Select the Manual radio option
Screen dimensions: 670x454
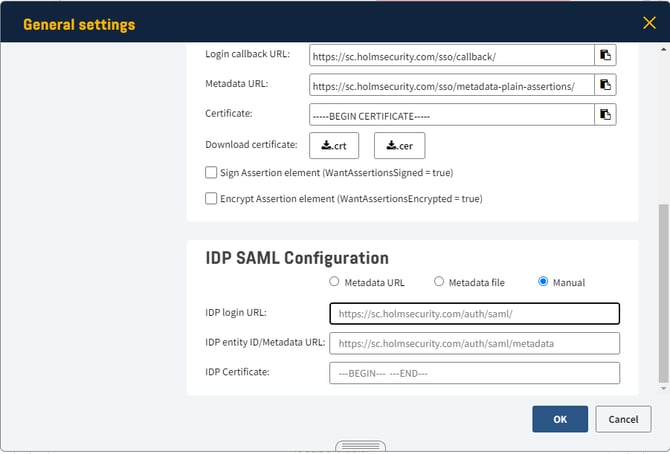(x=543, y=282)
